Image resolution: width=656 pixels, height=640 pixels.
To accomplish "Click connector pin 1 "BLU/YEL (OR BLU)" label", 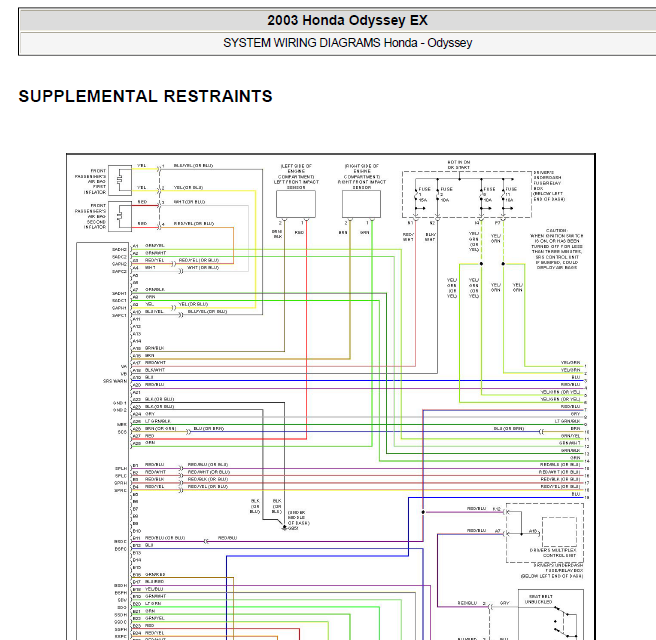I will [193, 166].
